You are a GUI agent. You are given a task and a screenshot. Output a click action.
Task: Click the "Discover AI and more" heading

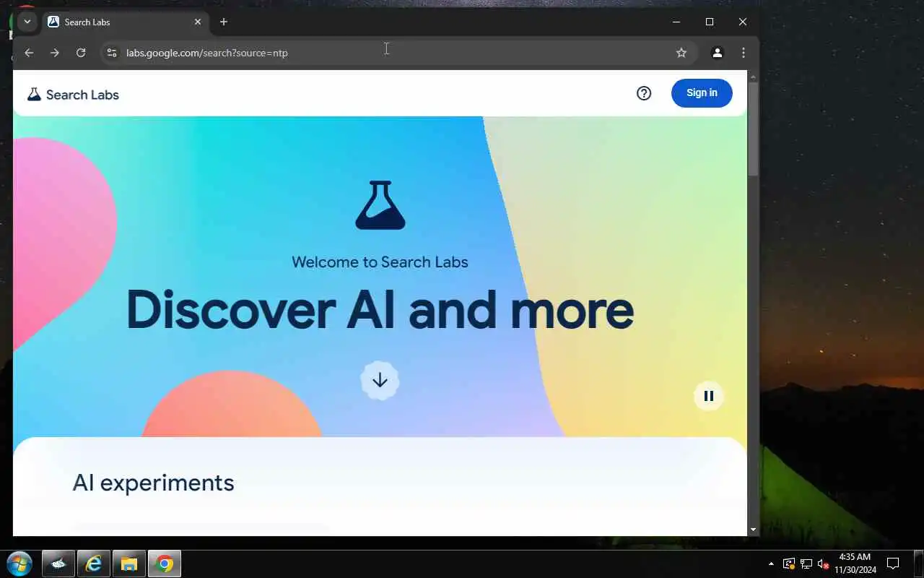[380, 310]
